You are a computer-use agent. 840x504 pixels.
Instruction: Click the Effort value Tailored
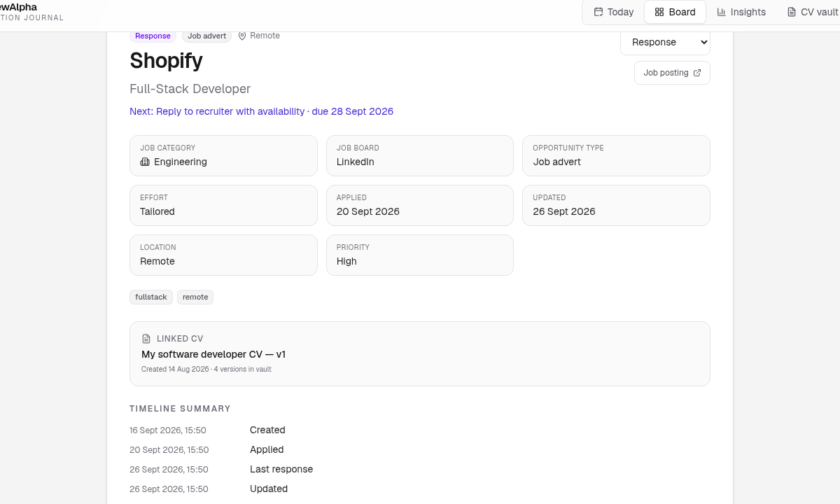point(157,211)
